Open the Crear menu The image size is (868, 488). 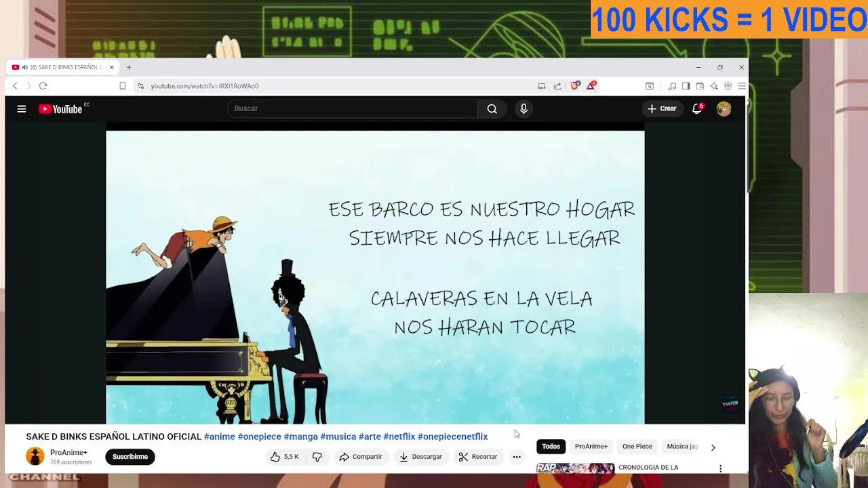tap(662, 108)
